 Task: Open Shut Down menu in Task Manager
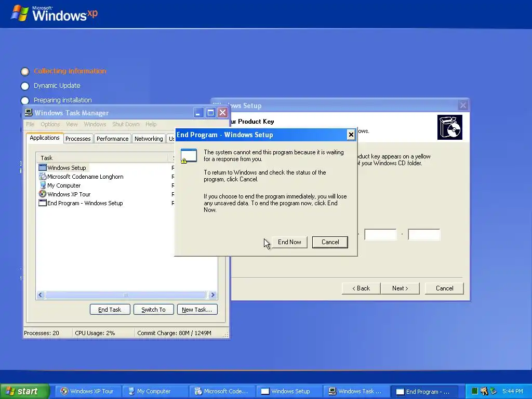[126, 124]
